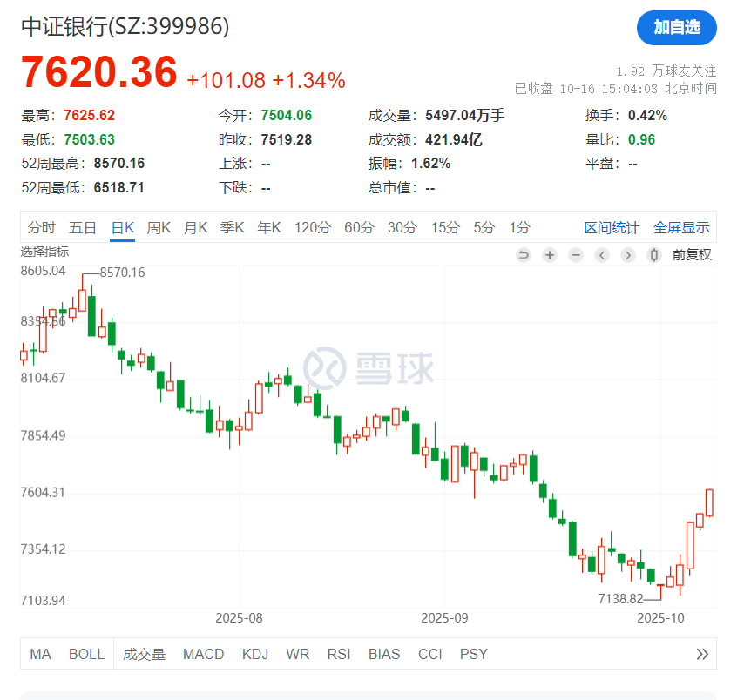
Task: Click the 换手 value 0.42%
Action: [x=647, y=115]
